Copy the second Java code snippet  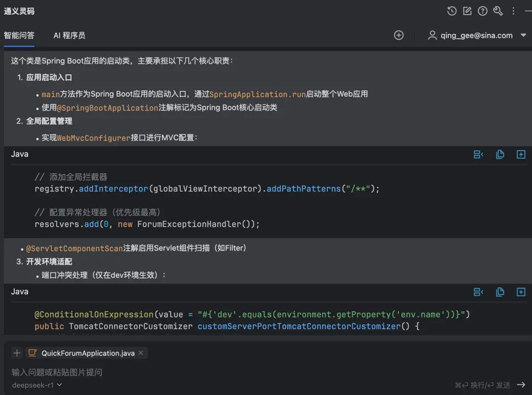tap(500, 292)
